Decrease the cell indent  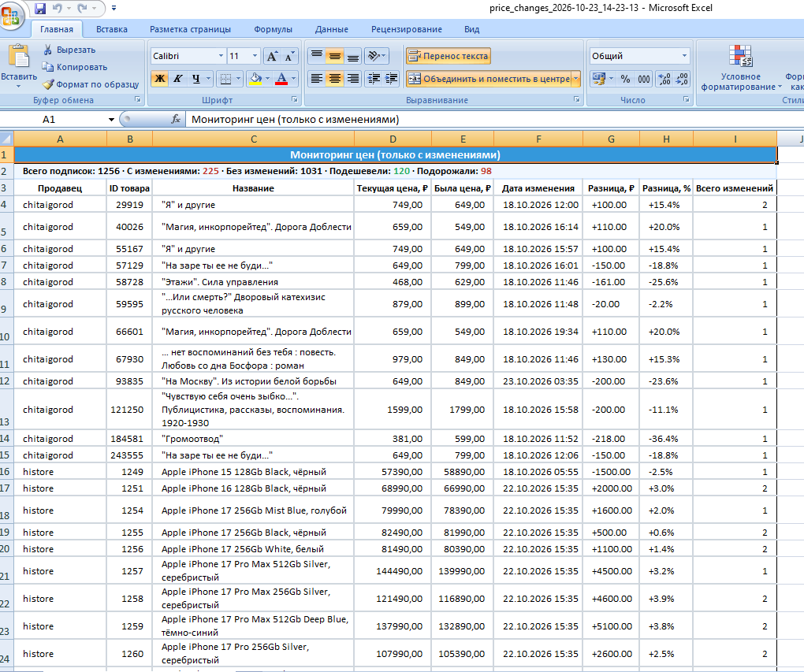click(x=374, y=79)
